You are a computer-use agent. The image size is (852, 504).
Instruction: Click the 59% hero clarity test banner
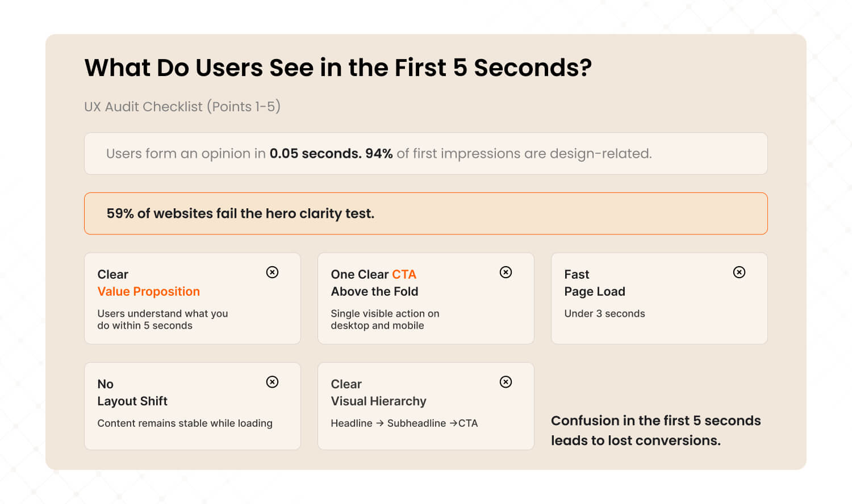coord(425,213)
